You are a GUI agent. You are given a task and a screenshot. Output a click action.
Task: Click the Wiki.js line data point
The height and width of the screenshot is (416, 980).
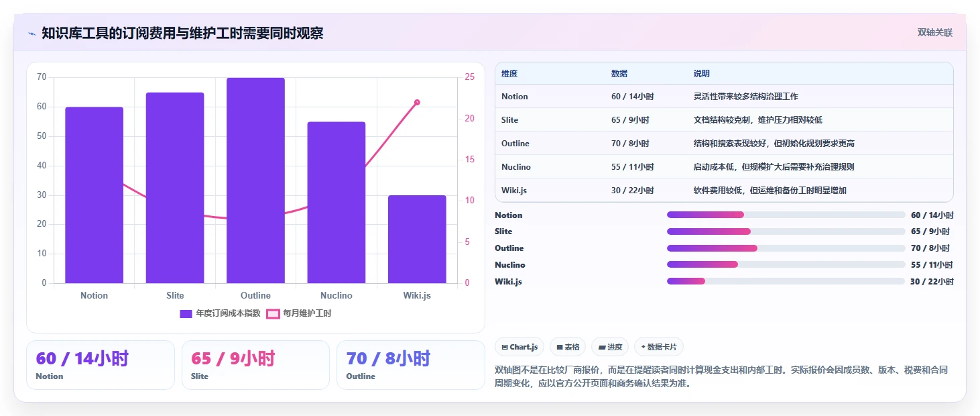pos(417,102)
